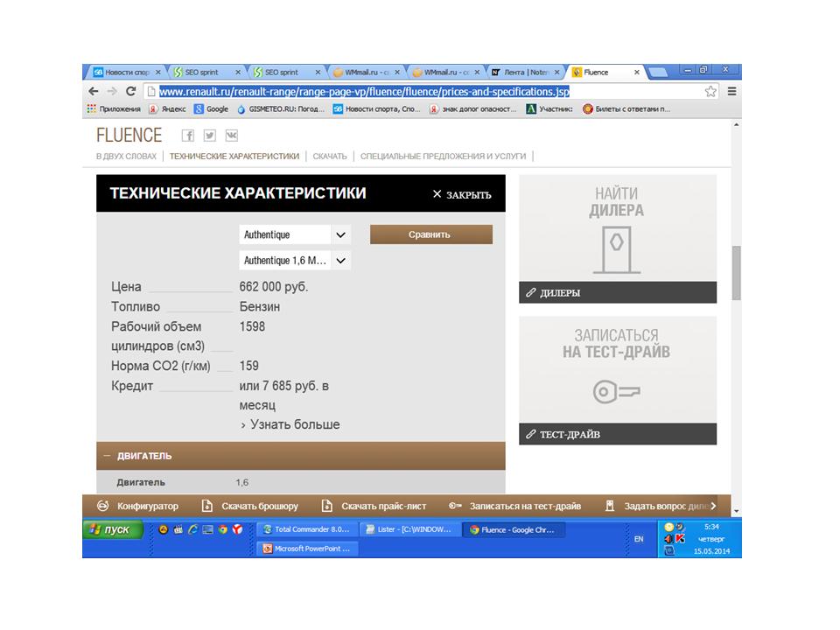
Task: Open Яндекс bookmark
Action: 168,108
